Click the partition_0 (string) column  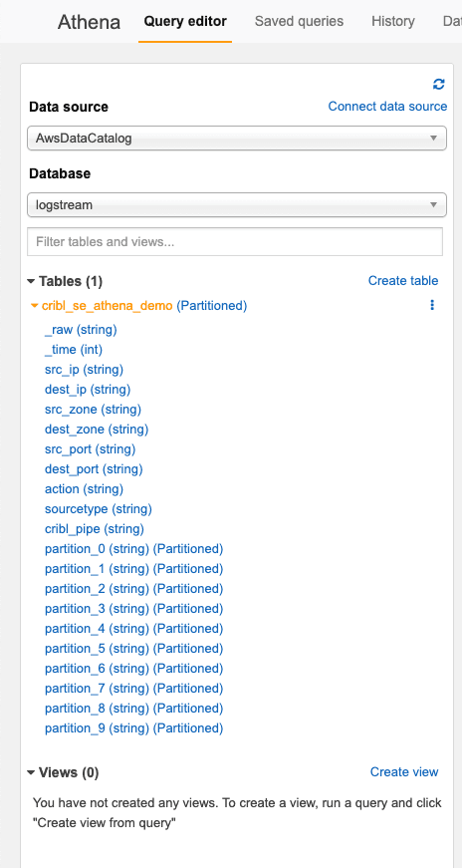click(133, 549)
